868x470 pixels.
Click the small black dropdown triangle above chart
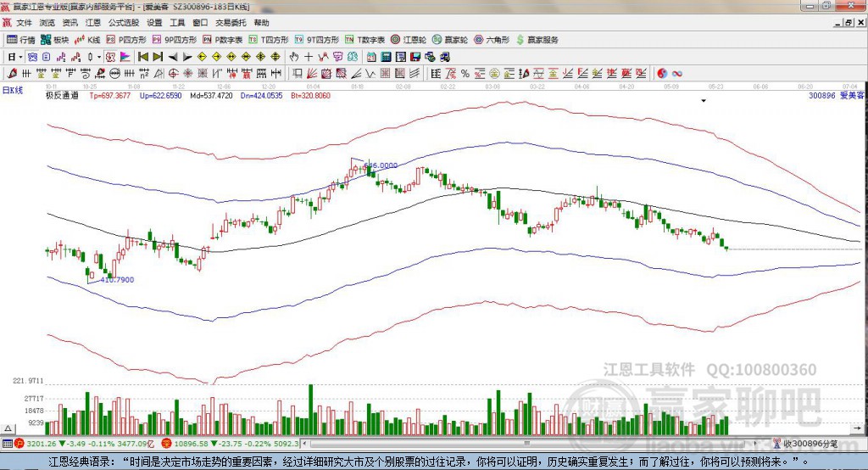point(704,101)
